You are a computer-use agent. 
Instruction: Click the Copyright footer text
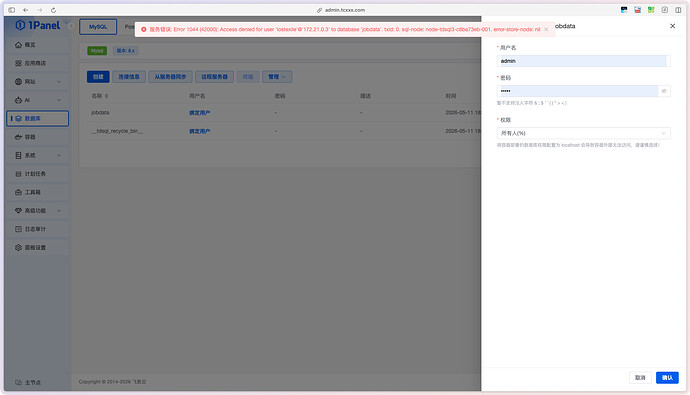[x=113, y=382]
